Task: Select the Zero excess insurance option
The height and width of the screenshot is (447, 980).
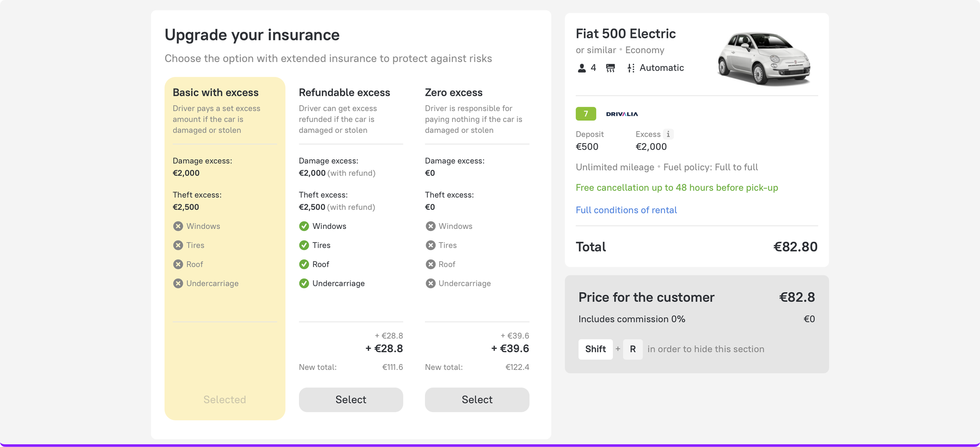Action: click(x=477, y=399)
